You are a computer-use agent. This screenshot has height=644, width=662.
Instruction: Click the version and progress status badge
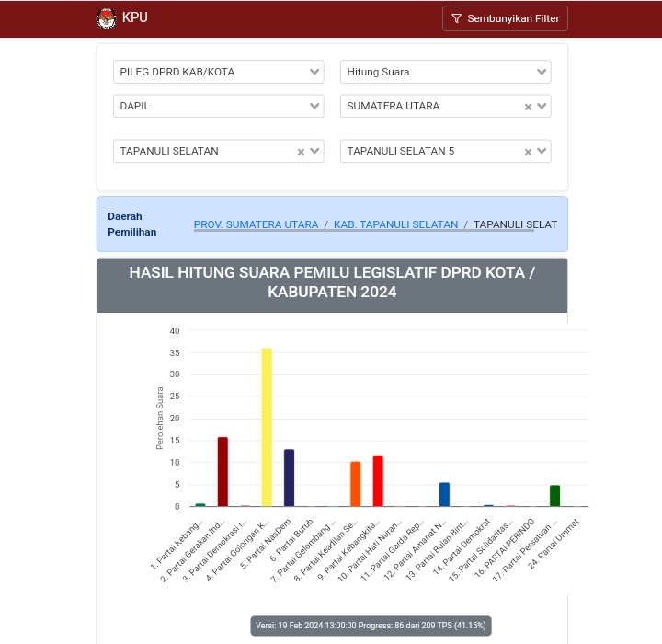coord(371,626)
